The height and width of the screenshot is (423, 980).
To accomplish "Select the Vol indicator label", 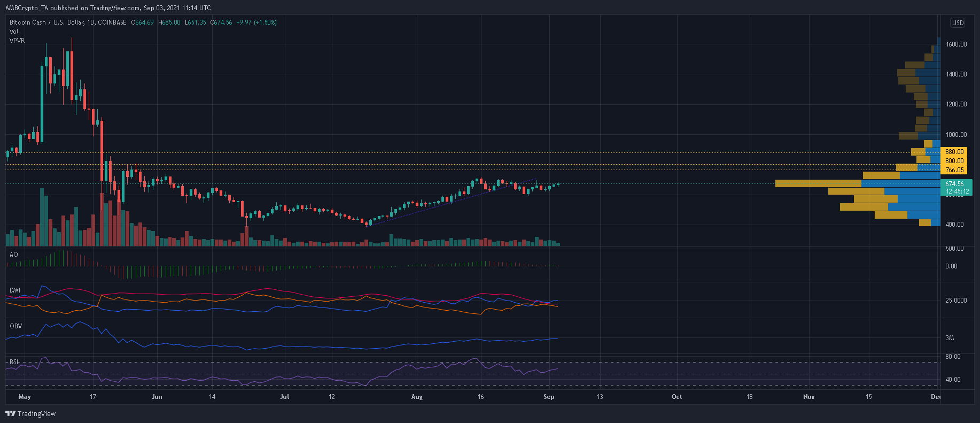I will point(14,32).
